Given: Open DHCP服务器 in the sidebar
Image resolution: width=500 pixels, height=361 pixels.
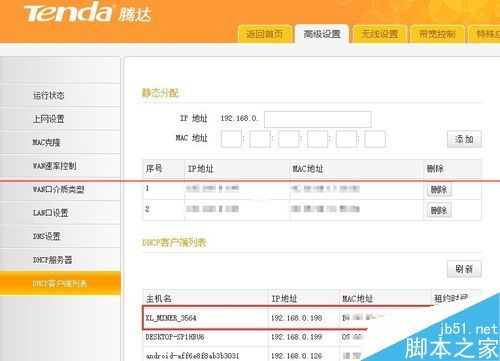Looking at the screenshot, I should pos(60,260).
